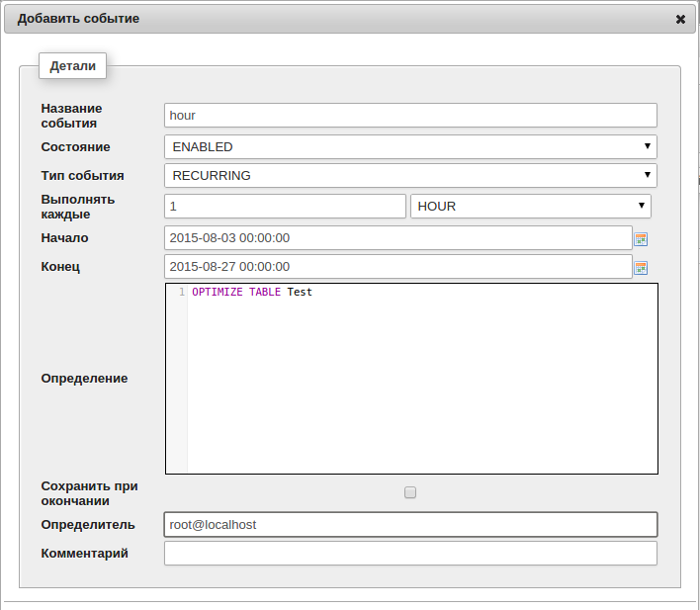Click the Определитель field with root@localhost
Screen dimensions: 700x610
pos(410,525)
